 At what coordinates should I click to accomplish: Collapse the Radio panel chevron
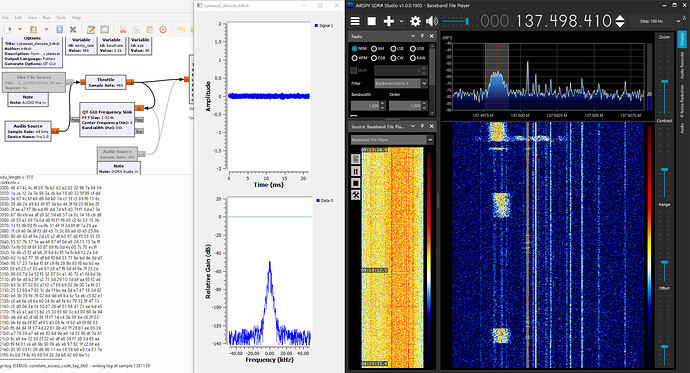click(413, 36)
